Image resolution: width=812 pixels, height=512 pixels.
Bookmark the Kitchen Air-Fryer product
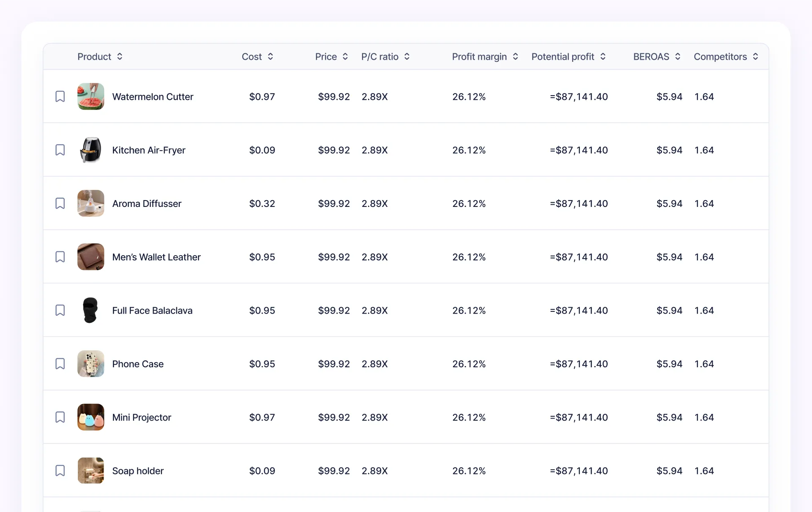pyautogui.click(x=60, y=150)
